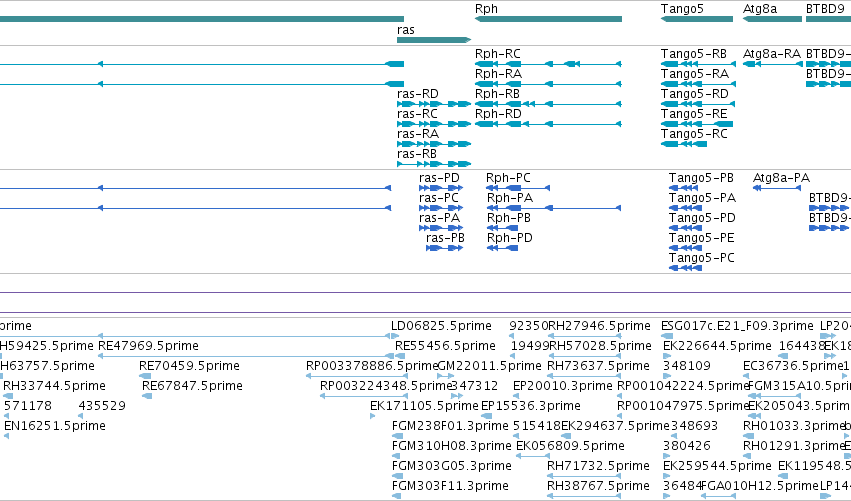Select the Tango5-PA protein label
The image size is (851, 501).
pyautogui.click(x=702, y=198)
